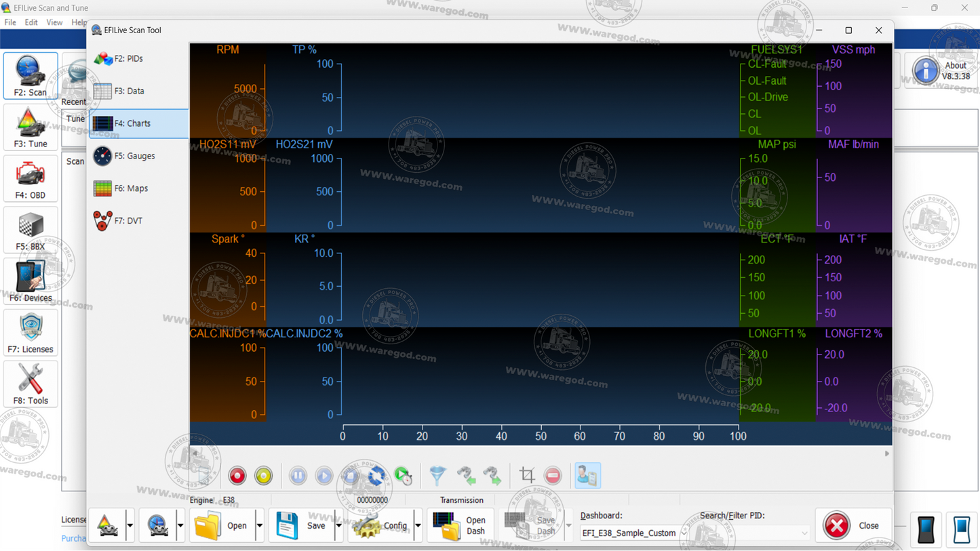Expand the Save button dropdown arrow

tap(338, 525)
